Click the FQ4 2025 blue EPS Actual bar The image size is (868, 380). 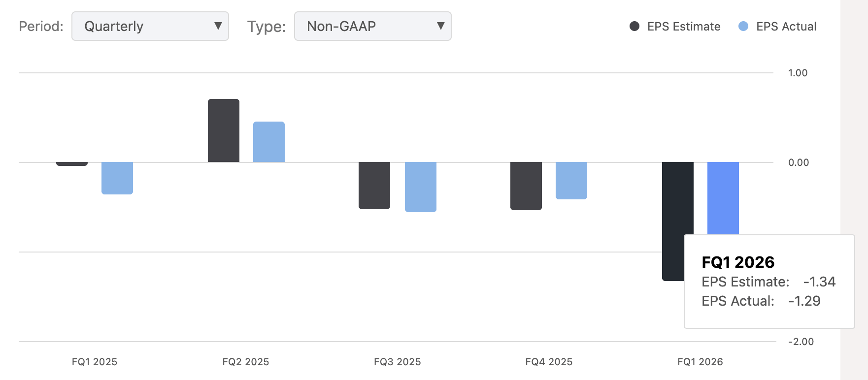[x=571, y=180]
